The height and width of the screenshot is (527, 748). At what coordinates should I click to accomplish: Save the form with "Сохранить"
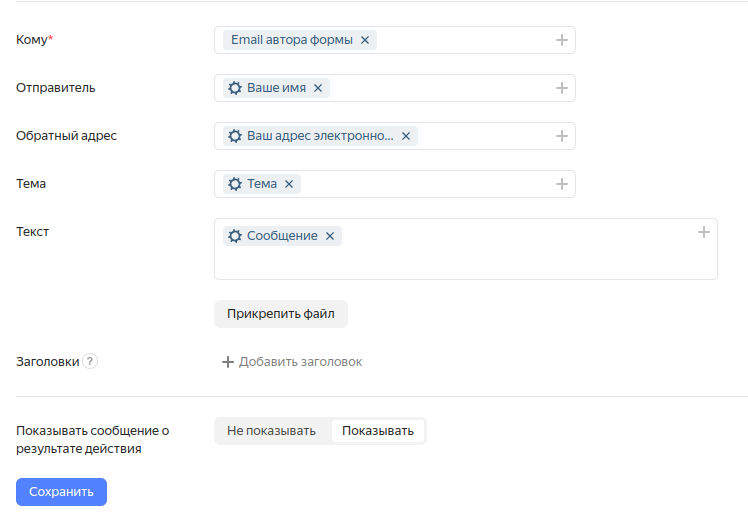click(x=61, y=492)
